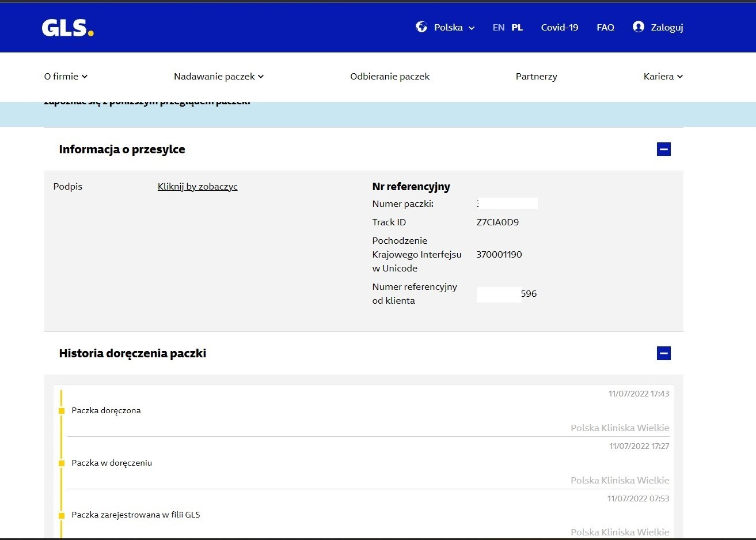Screen dimensions: 756x540
Task: Click the Numer referencyjny od klienta label
Action: 415,293
